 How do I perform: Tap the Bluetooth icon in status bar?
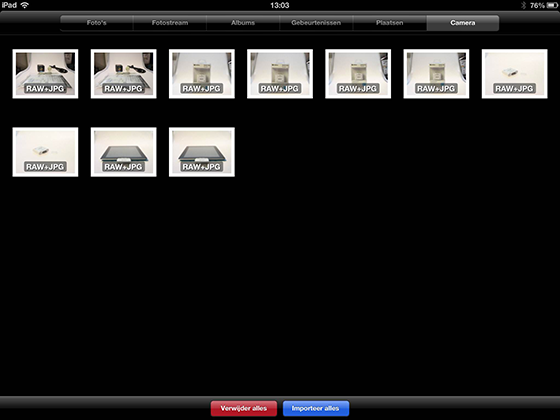(x=523, y=5)
